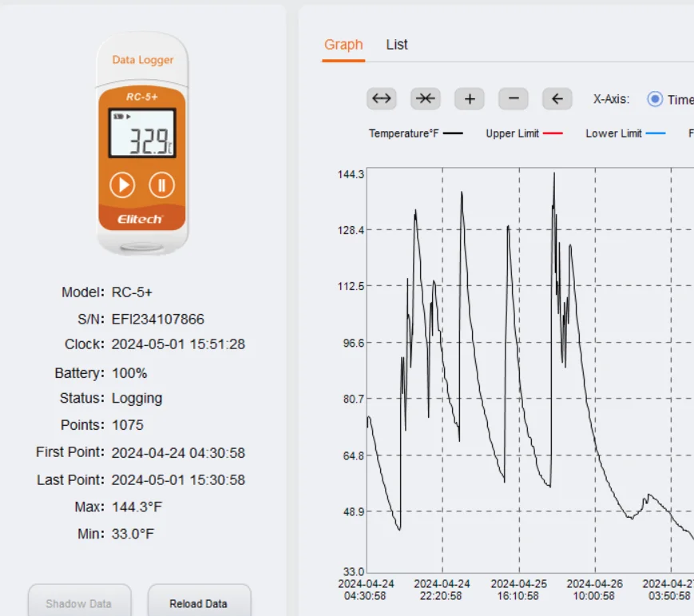694x616 pixels.
Task: Click the 2024-04-25 16:10:58 axis label
Action: click(x=518, y=590)
